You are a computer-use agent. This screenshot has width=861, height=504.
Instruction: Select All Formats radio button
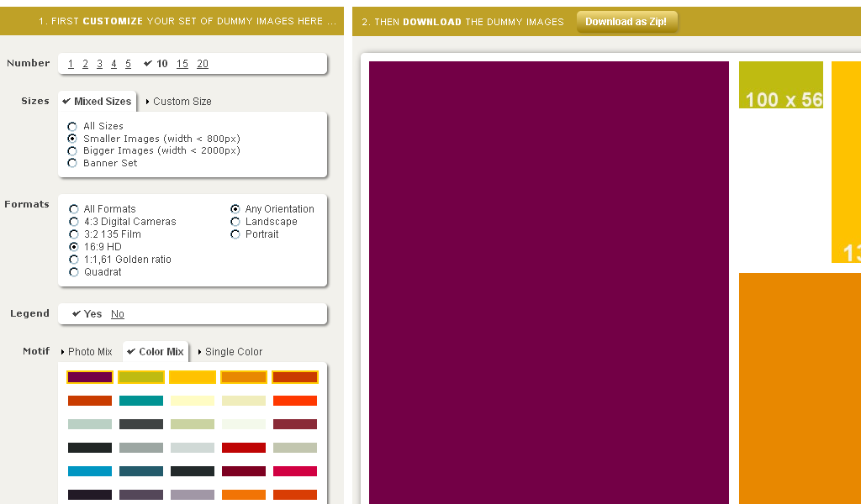[74, 209]
